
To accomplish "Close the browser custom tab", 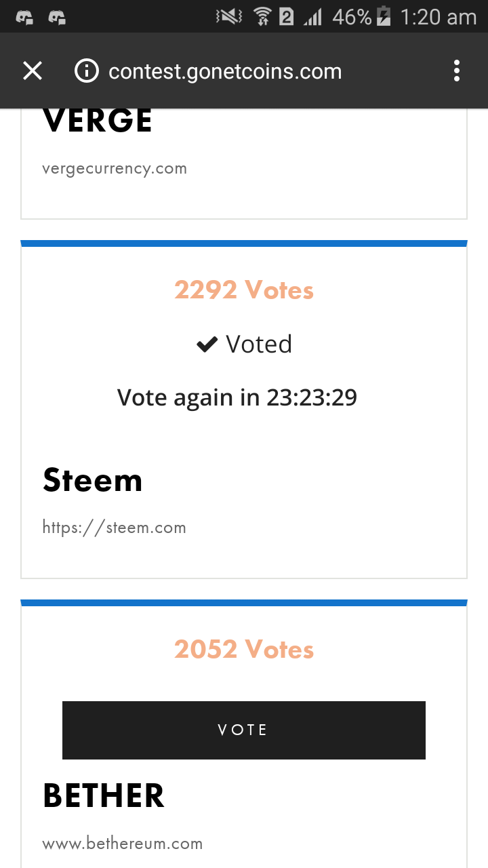I will (x=33, y=71).
